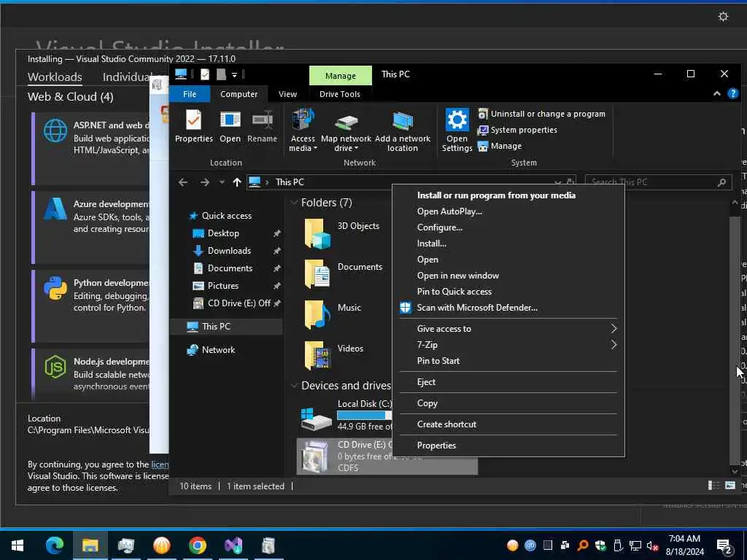This screenshot has height=560, width=747.
Task: Click Manage in the System group
Action: tap(500, 146)
